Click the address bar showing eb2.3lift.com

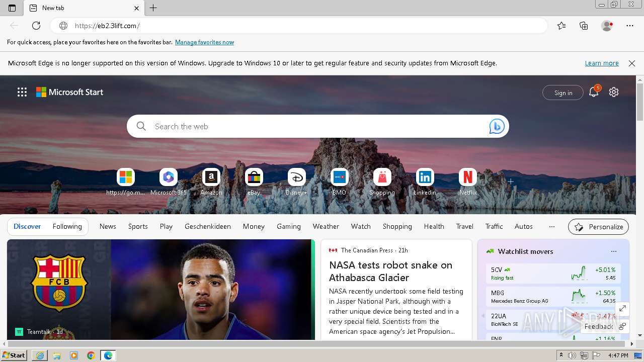click(299, 26)
